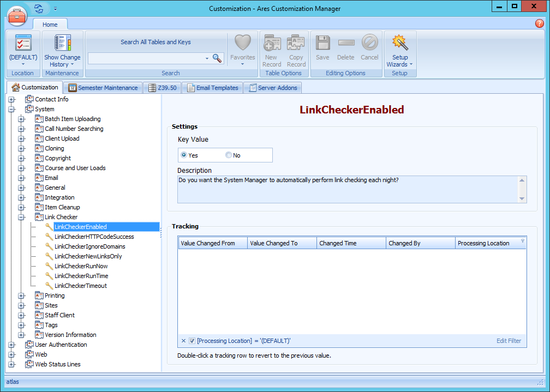
Task: Click the search magnifier icon
Action: (217, 57)
